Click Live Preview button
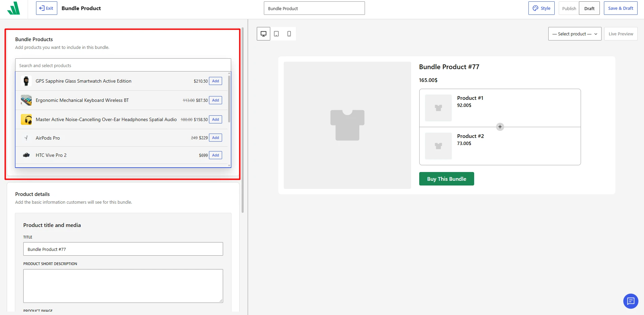 [x=621, y=34]
